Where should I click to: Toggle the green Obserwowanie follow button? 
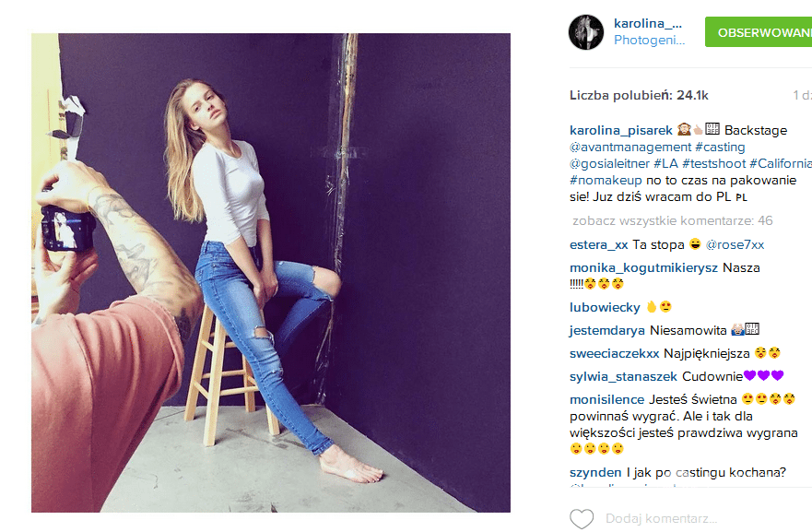[758, 31]
